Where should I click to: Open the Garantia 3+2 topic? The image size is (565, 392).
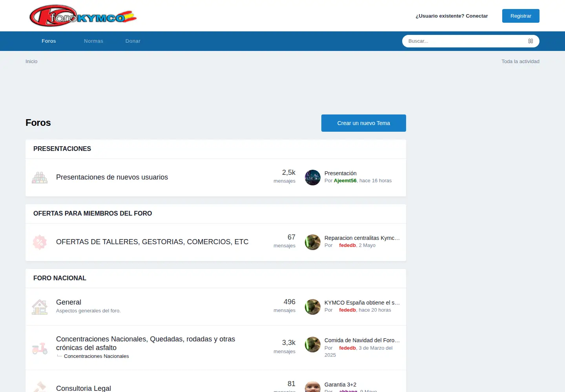341,385
